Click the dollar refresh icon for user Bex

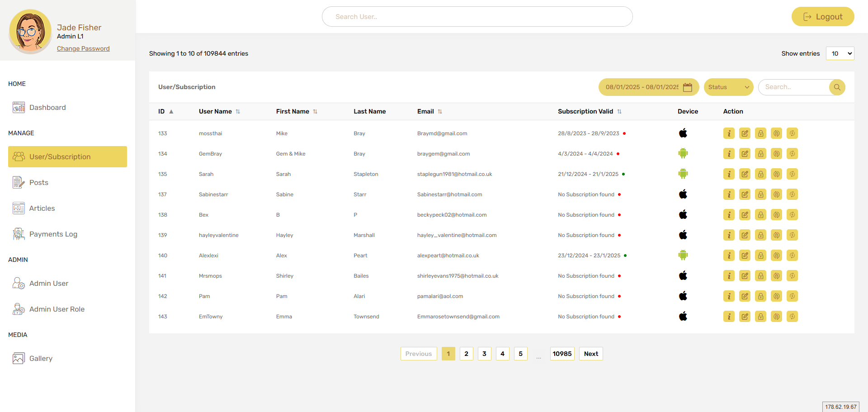pos(792,215)
